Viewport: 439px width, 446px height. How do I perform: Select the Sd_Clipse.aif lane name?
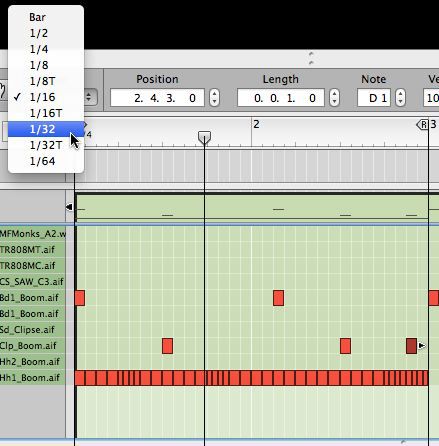[x=27, y=330]
